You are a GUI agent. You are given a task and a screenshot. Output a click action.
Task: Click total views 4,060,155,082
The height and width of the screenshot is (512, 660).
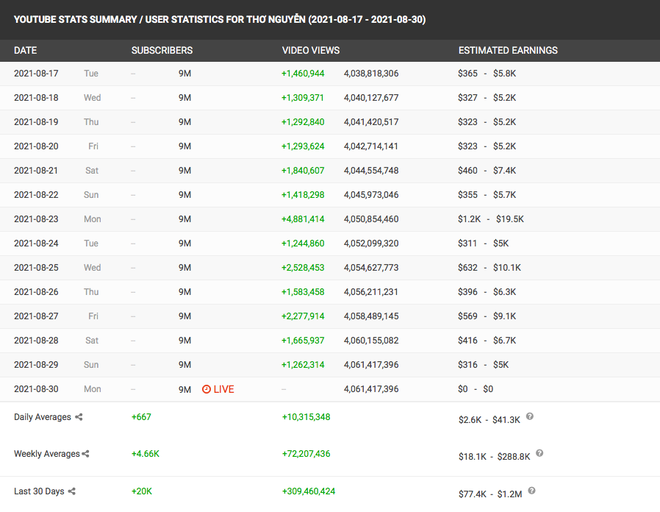pos(371,341)
